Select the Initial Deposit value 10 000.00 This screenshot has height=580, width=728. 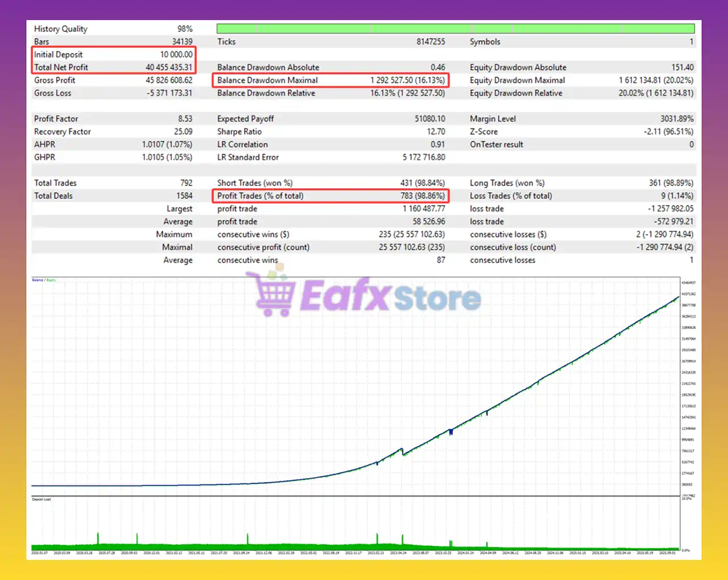tap(176, 55)
